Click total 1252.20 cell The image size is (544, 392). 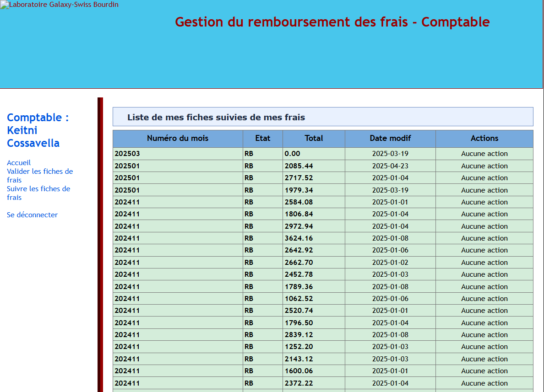click(x=314, y=347)
